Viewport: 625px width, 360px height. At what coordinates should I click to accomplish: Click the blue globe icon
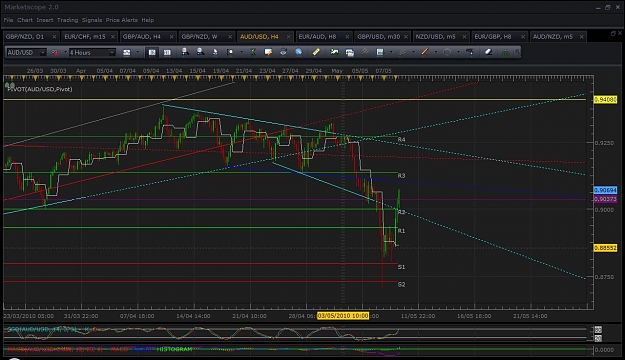click(299, 52)
